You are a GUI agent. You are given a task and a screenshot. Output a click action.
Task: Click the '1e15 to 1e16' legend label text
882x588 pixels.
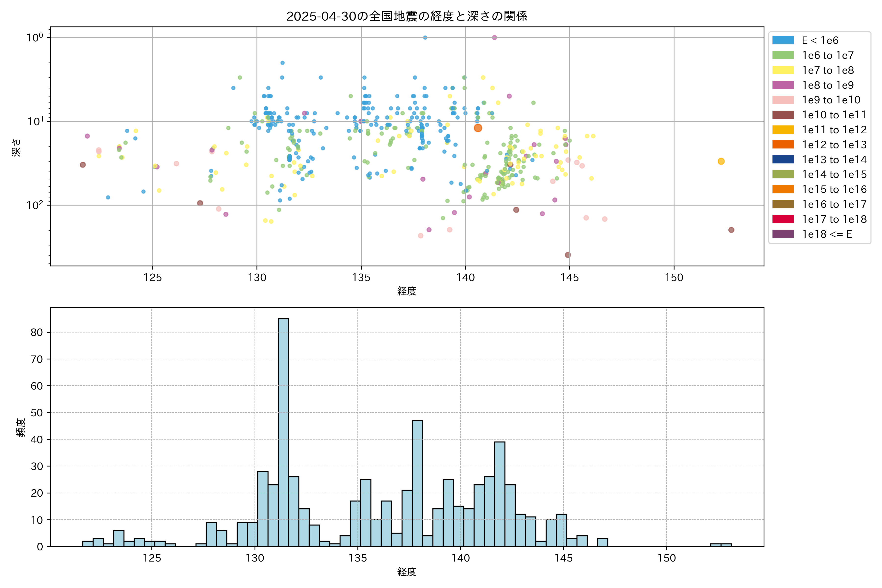tap(834, 189)
